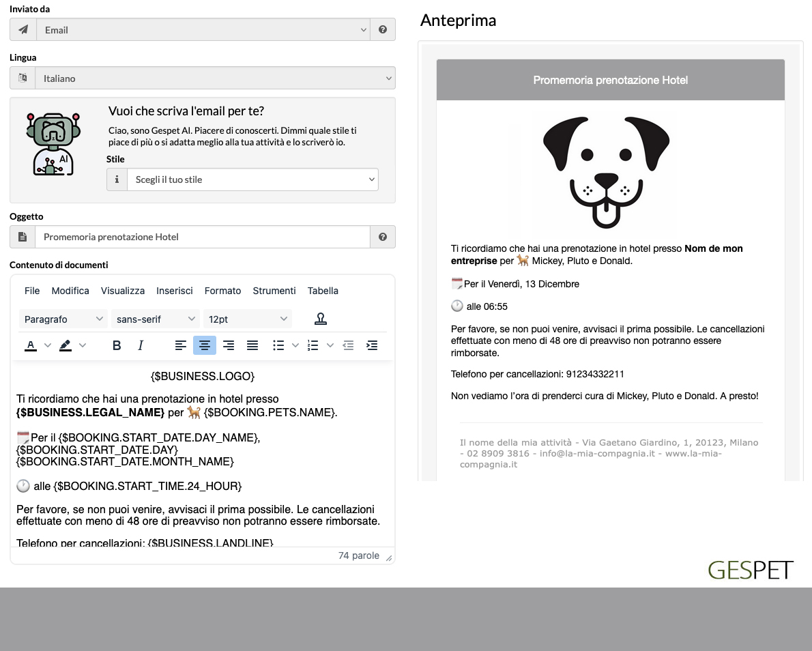The height and width of the screenshot is (651, 812).
Task: Open the Paragrafo block format dropdown
Action: [x=63, y=319]
